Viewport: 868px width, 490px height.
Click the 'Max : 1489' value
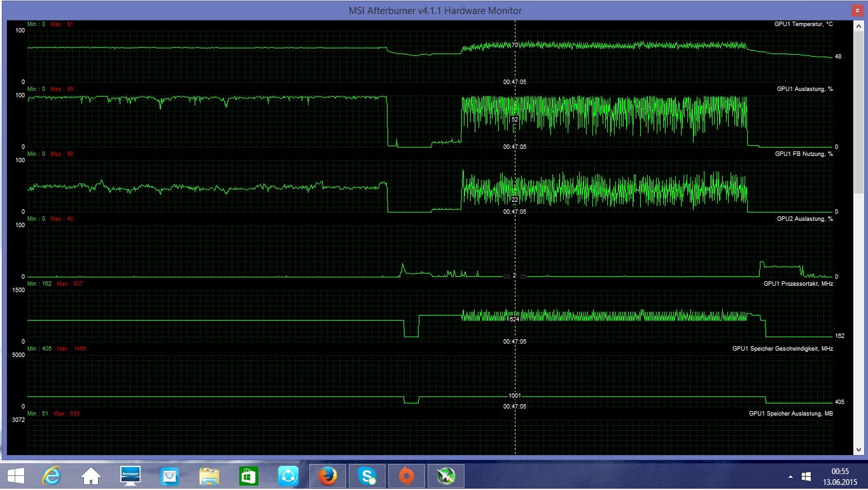(x=72, y=349)
